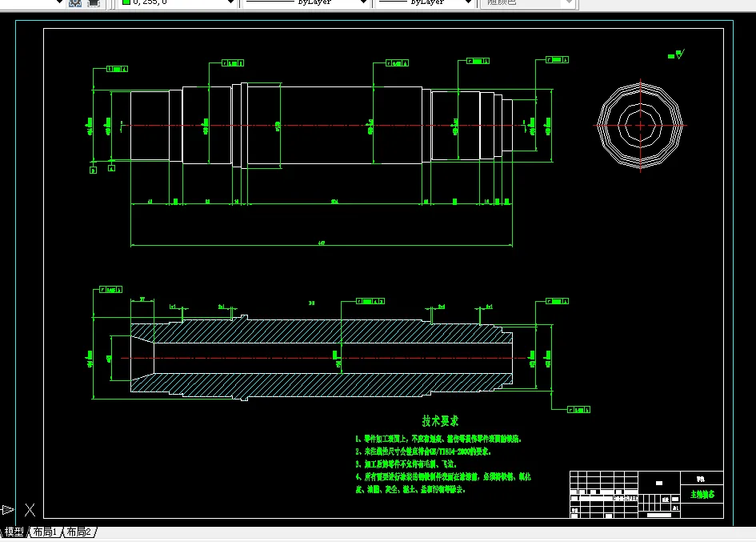This screenshot has height=542, width=756.
Task: Switch to the 模型 tab
Action: pyautogui.click(x=14, y=532)
